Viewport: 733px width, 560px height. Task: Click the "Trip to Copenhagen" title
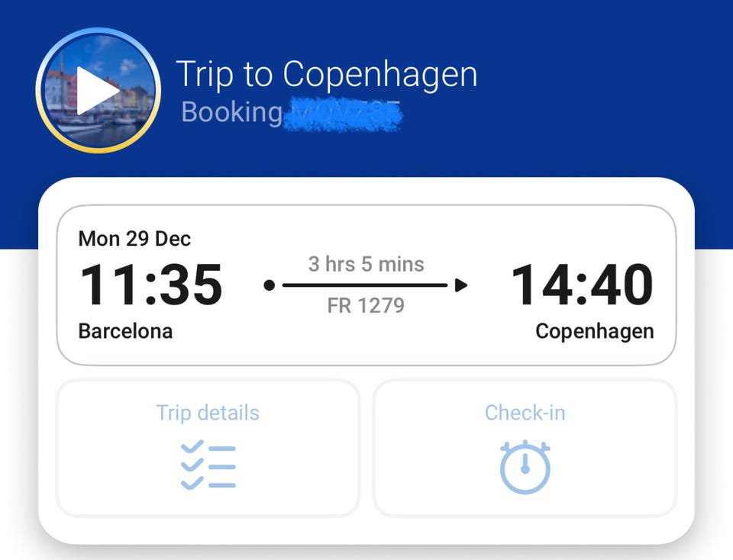tap(327, 75)
